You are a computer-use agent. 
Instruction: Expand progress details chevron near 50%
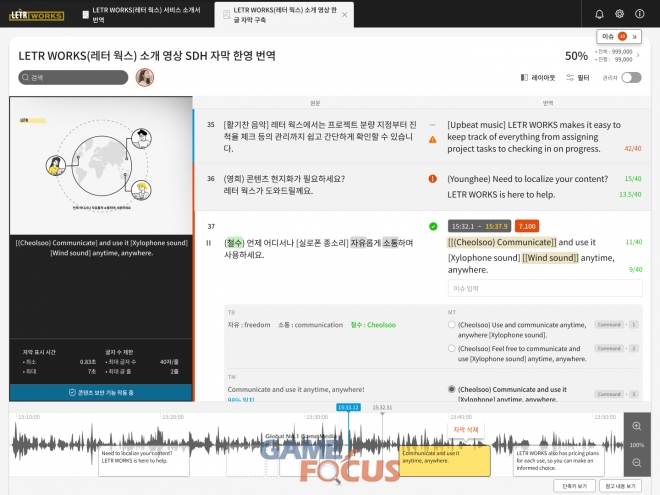click(638, 55)
